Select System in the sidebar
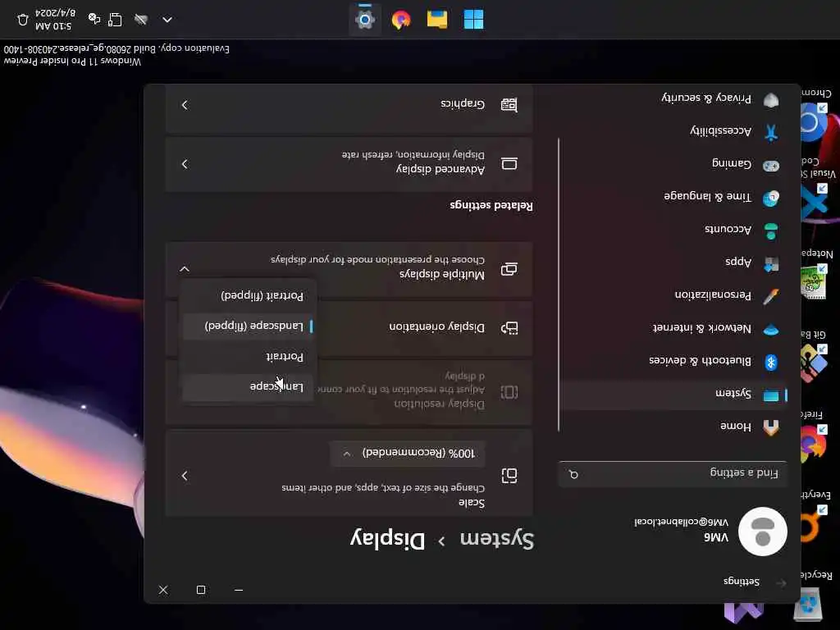 click(673, 395)
